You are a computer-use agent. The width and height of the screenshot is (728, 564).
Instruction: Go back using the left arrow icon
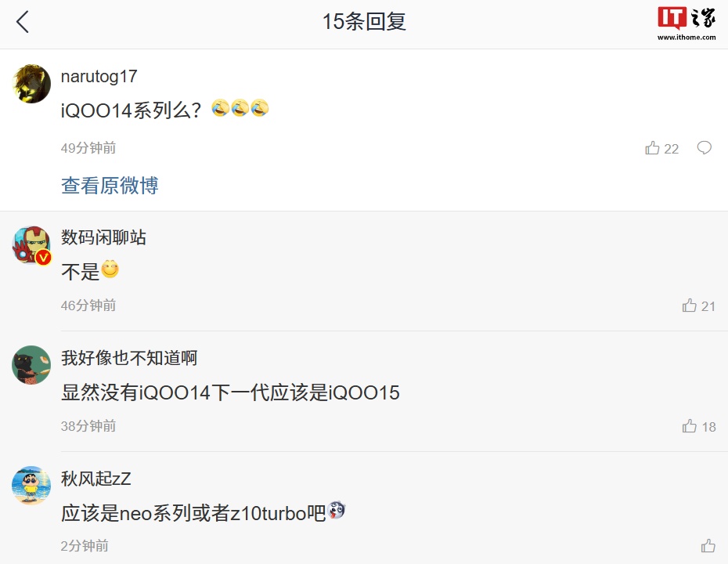tap(22, 22)
